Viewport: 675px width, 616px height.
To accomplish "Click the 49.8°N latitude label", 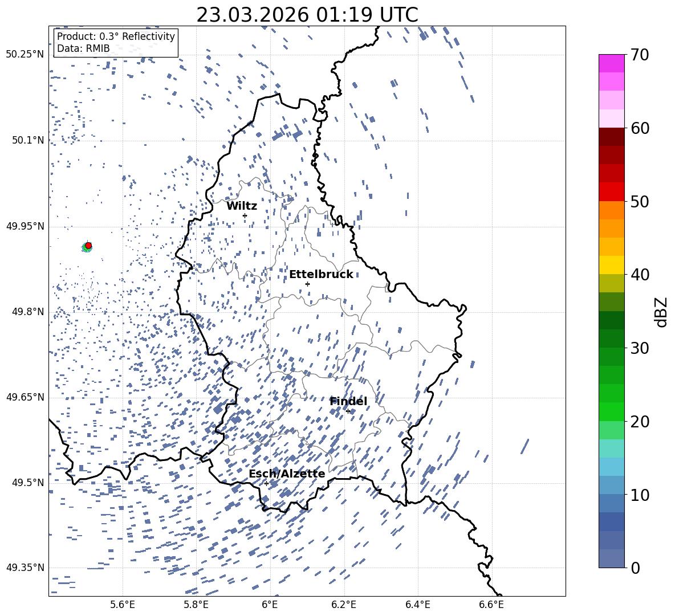I will pyautogui.click(x=28, y=312).
